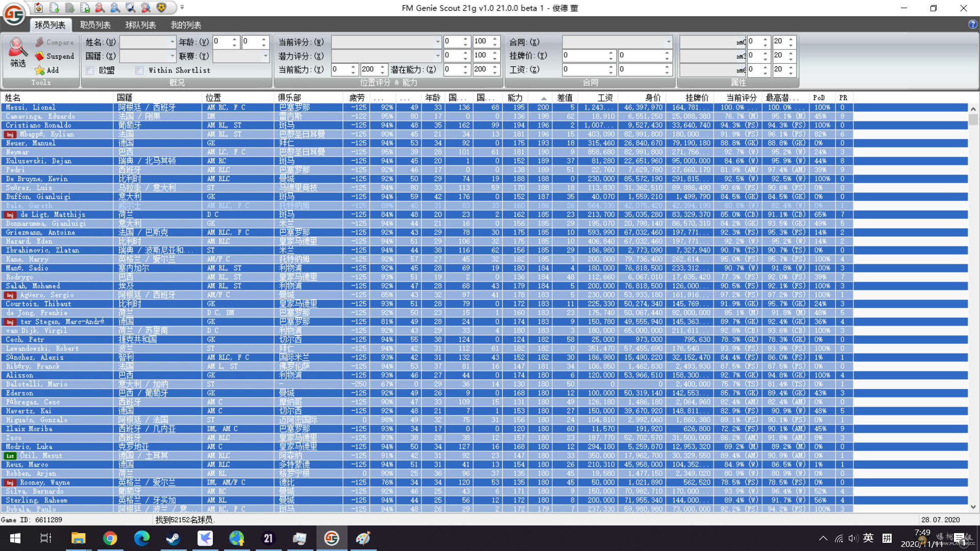980x551 pixels.
Task: Open the 国籍 dropdown
Action: point(173,56)
